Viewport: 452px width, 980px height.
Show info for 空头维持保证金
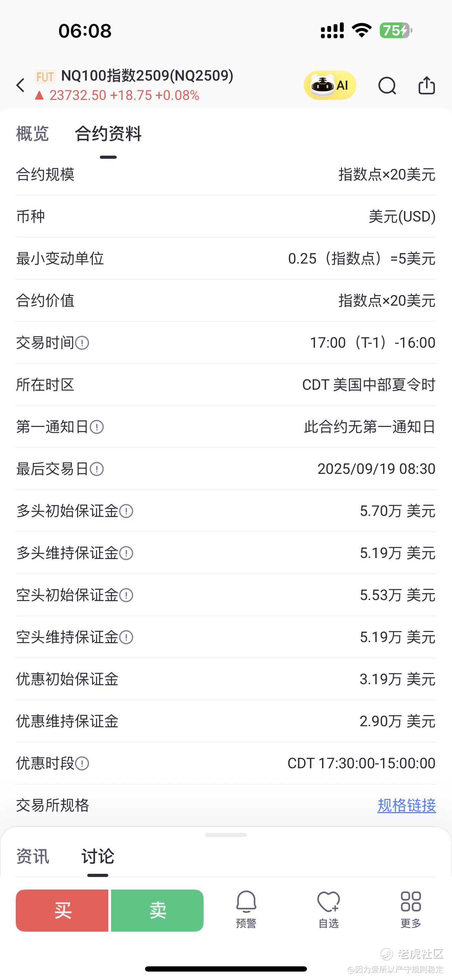tap(126, 637)
